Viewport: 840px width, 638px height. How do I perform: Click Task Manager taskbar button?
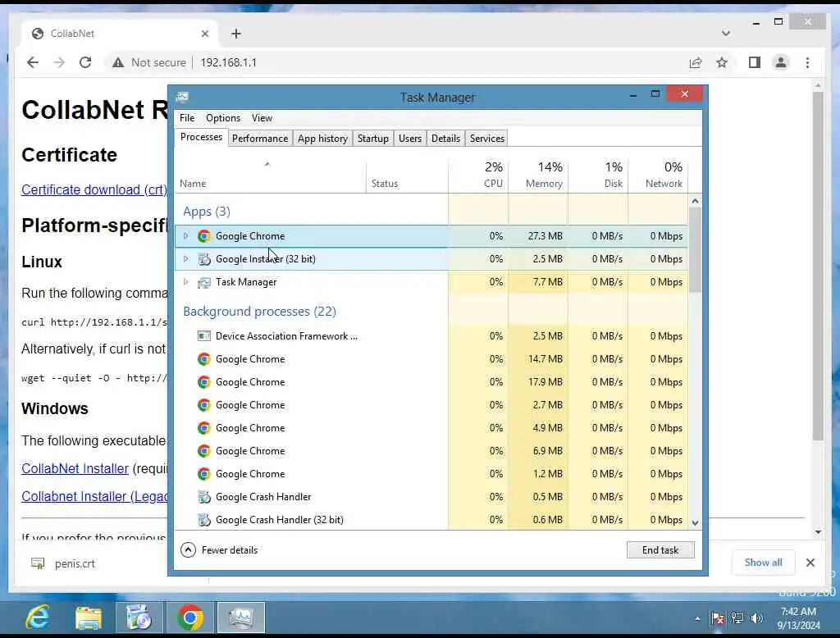(241, 617)
